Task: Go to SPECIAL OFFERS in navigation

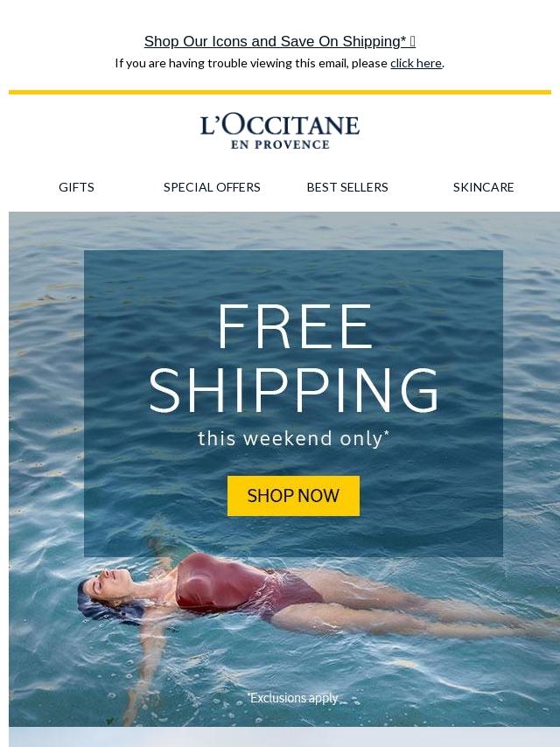Action: coord(212,187)
